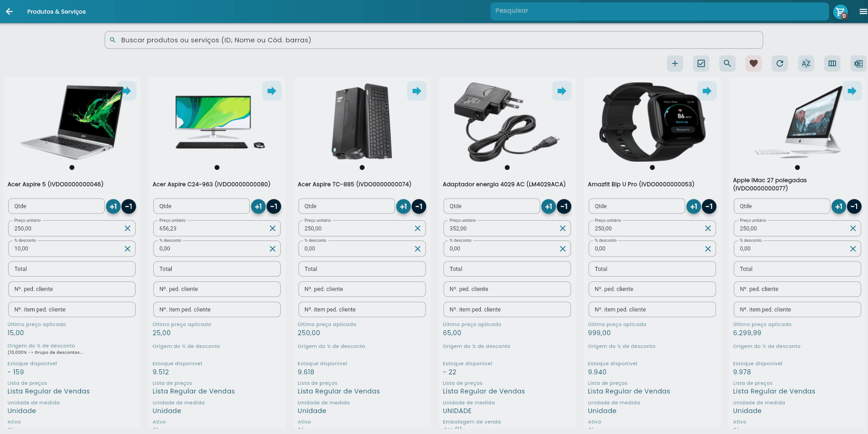
Task: Clear Acer Aspire 5 discount percentage
Action: [127, 249]
